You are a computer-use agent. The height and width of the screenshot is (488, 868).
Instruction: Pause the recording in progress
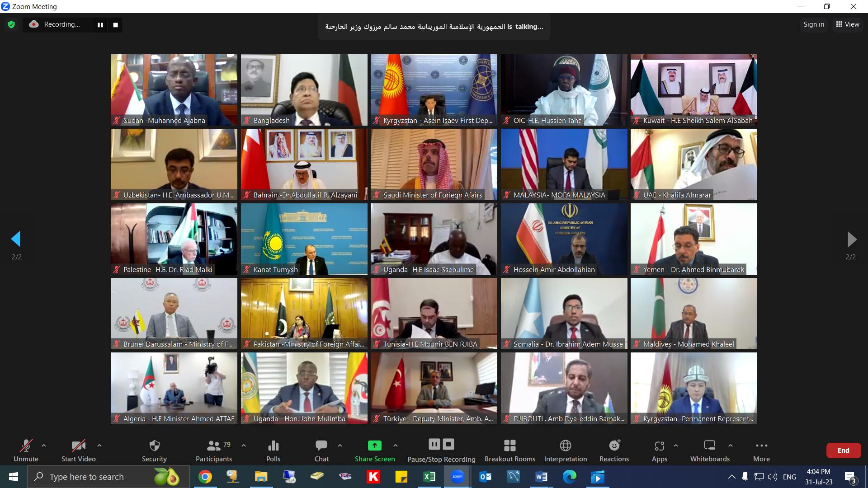pyautogui.click(x=434, y=444)
